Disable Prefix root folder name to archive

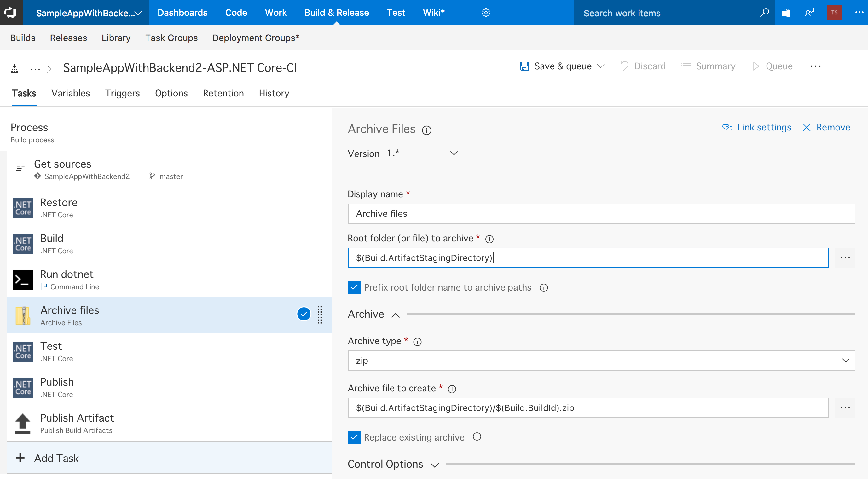(x=354, y=287)
